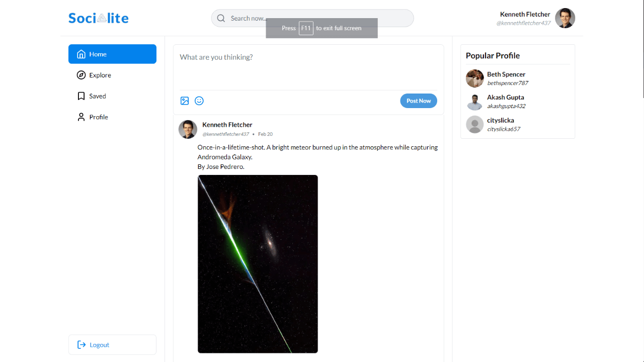Click the Logout arrow icon

tap(81, 344)
